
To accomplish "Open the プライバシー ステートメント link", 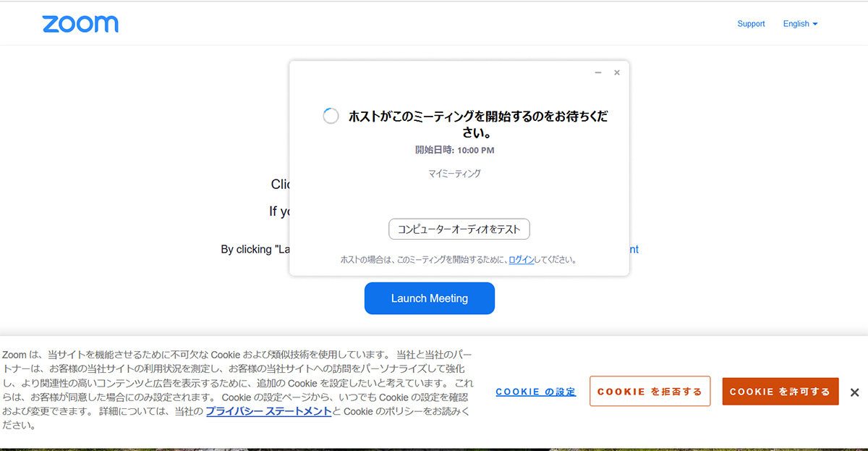I will click(x=268, y=411).
